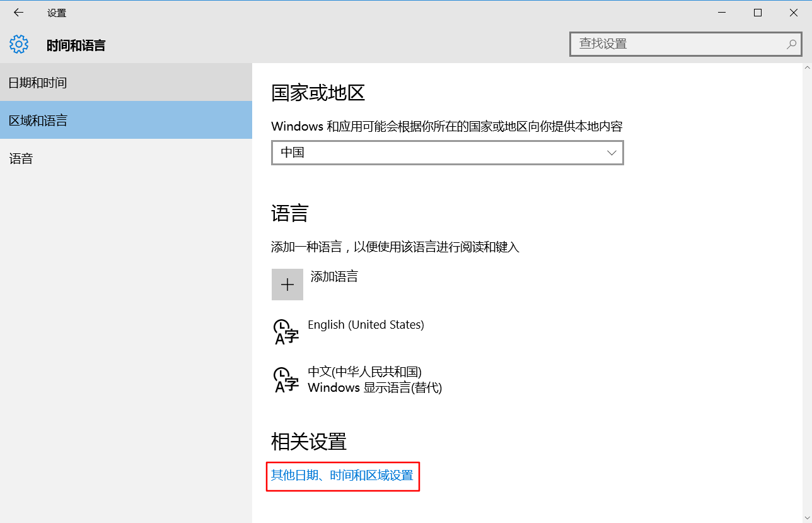Click the 添加语言 button
Viewport: 812px width, 523px height.
pyautogui.click(x=334, y=276)
